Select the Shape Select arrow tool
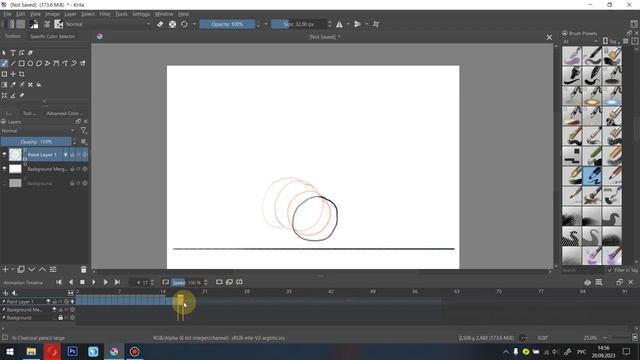640x360 pixels. click(4, 53)
